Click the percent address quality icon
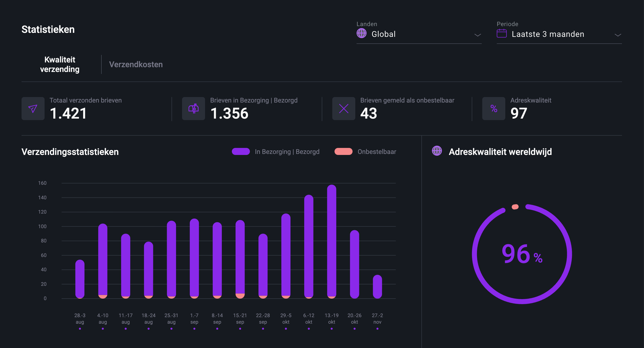 pos(494,109)
